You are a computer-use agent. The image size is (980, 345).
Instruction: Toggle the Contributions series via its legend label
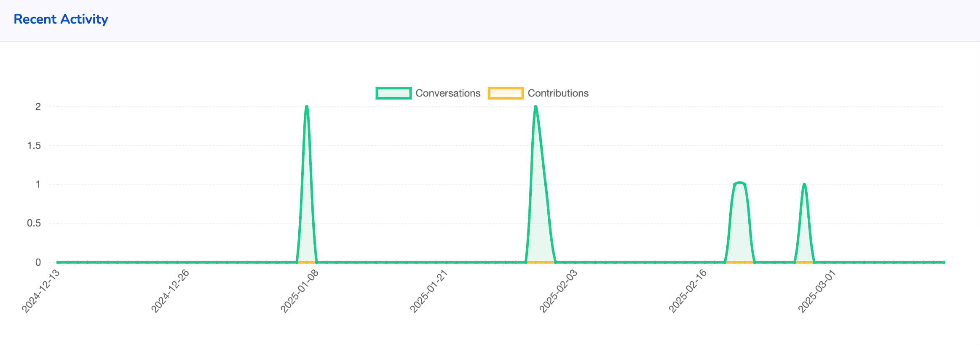point(558,93)
